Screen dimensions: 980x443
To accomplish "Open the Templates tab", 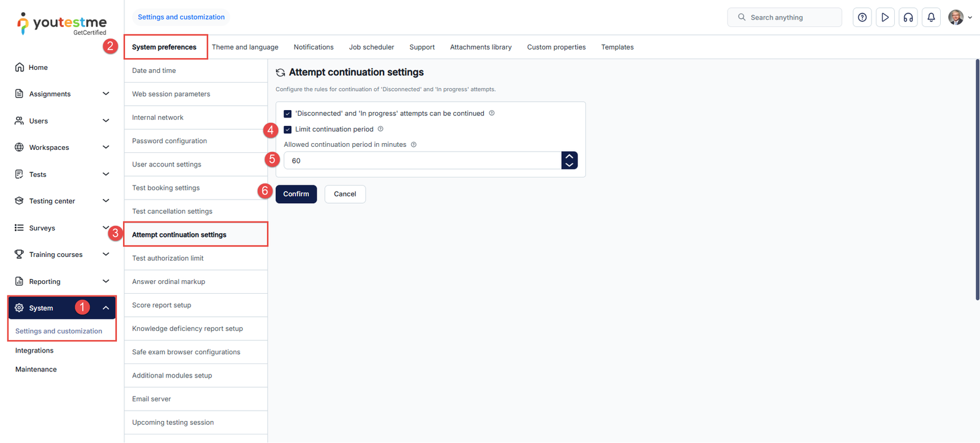I will 617,47.
